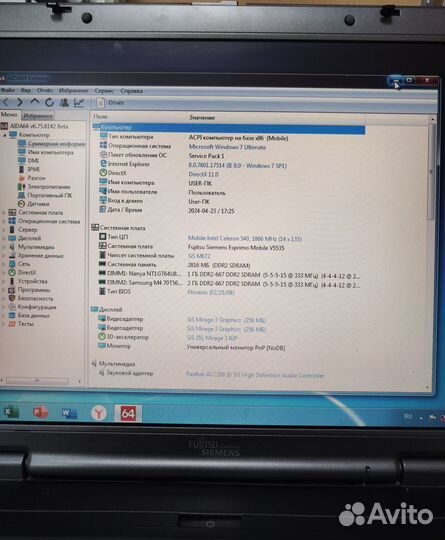This screenshot has width=445, height=540.
Task: Open the Сервис menu
Action: (104, 91)
